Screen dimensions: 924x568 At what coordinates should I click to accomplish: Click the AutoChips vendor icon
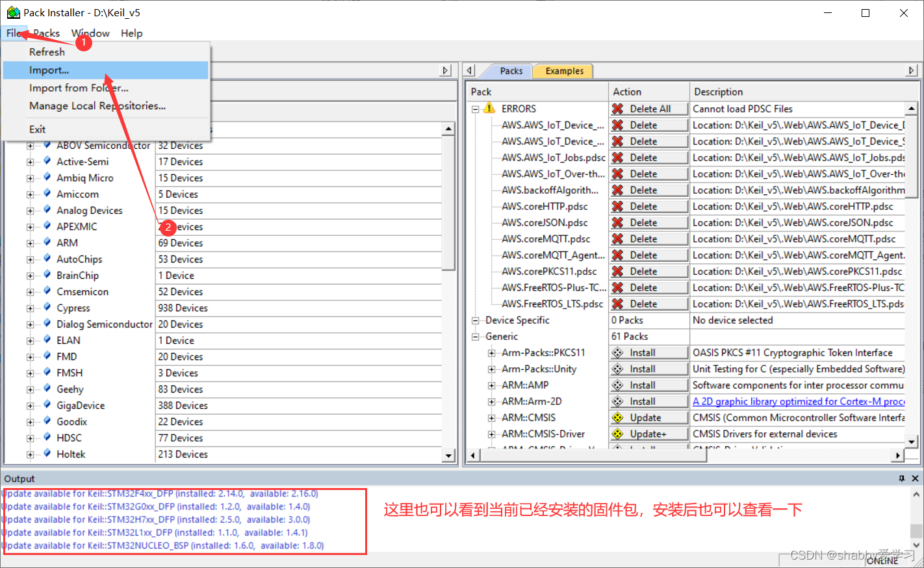point(47,259)
